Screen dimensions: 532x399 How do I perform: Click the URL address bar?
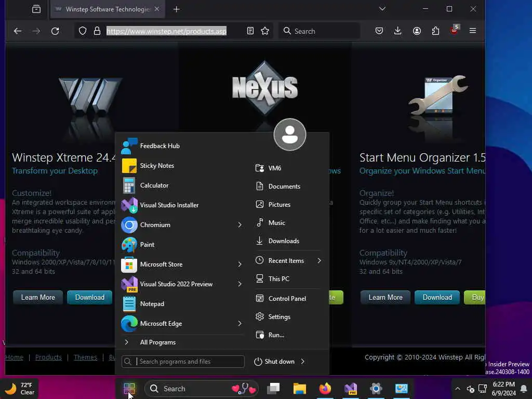[x=166, y=31]
